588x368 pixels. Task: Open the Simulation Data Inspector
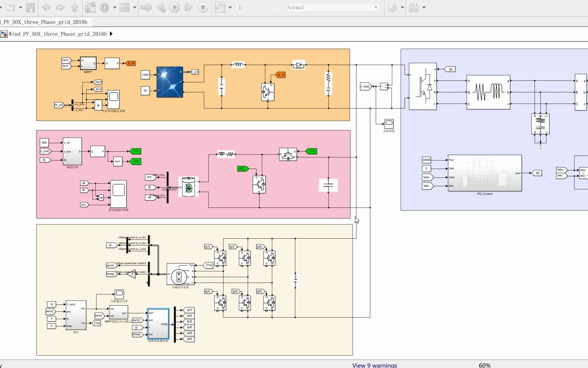(x=220, y=7)
